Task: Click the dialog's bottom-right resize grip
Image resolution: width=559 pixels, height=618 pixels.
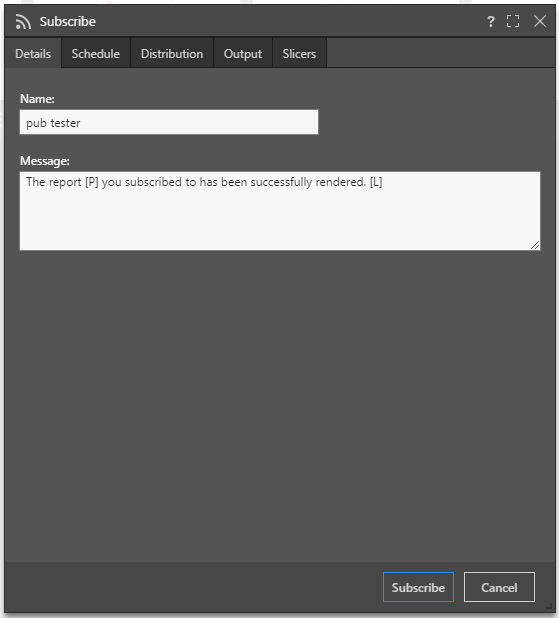Action: click(x=549, y=606)
